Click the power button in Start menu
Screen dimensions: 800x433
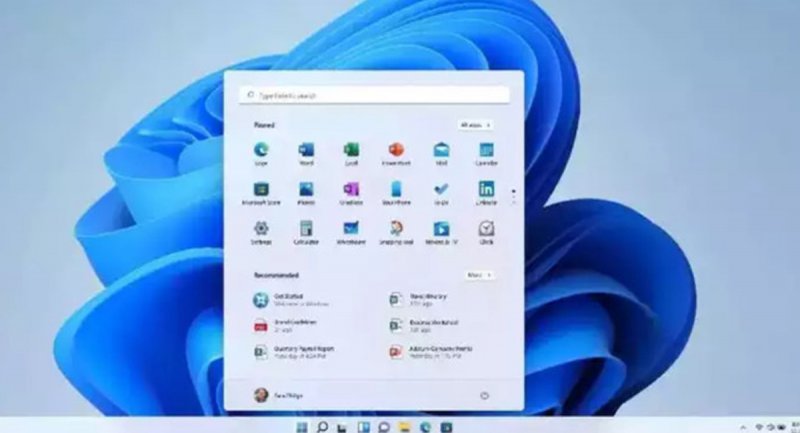484,395
